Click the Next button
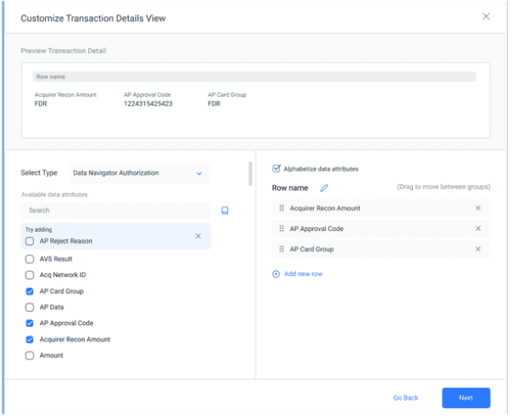Viewport: 512px width, 418px height. click(x=466, y=398)
